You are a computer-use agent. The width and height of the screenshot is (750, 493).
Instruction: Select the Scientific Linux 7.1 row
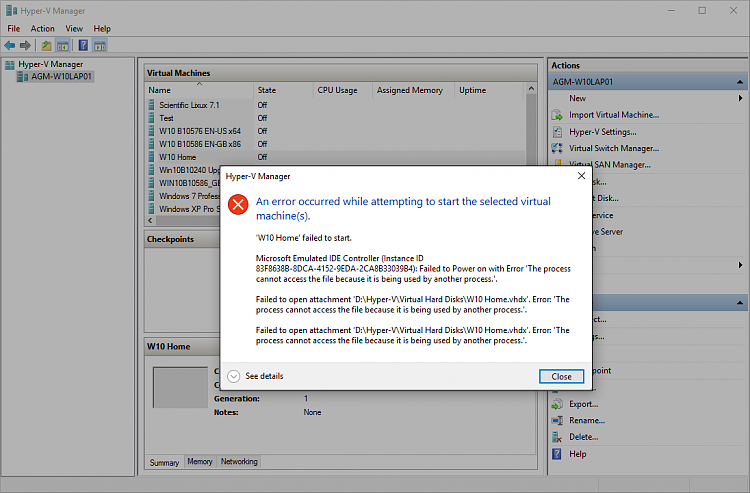point(334,105)
